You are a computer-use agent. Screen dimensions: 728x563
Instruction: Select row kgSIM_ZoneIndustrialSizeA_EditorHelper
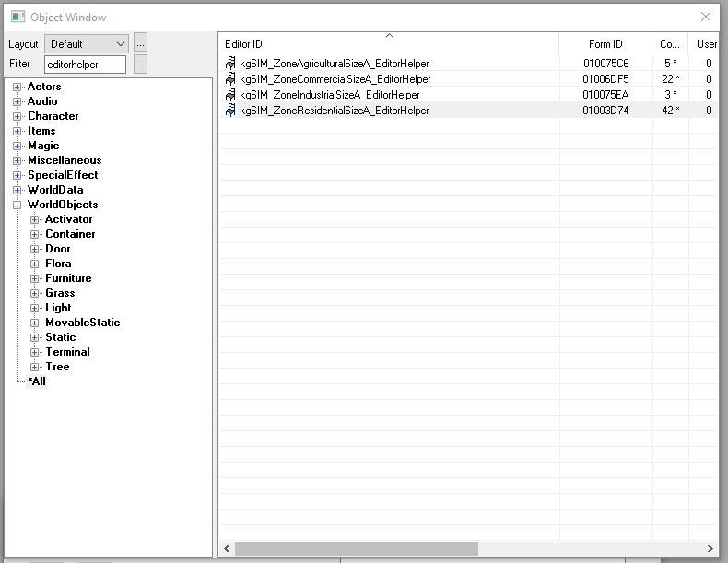(x=468, y=94)
